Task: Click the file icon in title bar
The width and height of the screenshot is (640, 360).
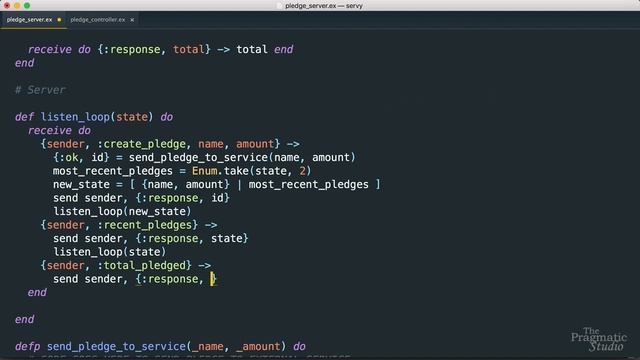Action: 280,6
